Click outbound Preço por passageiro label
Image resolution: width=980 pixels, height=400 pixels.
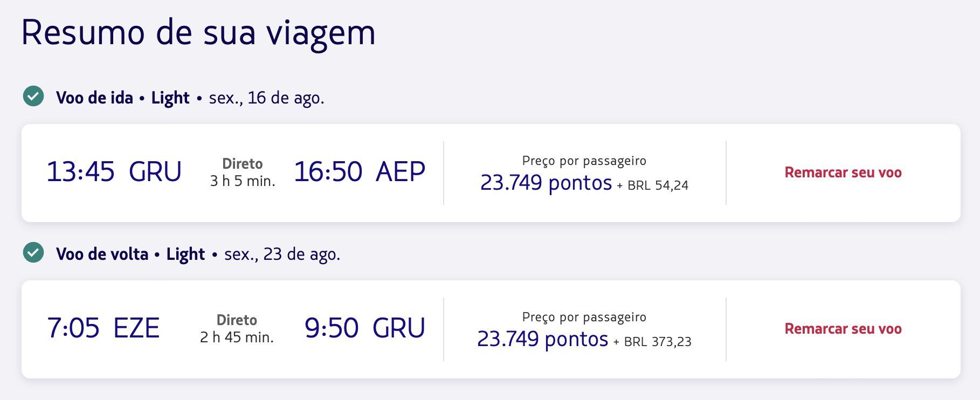[x=584, y=161]
